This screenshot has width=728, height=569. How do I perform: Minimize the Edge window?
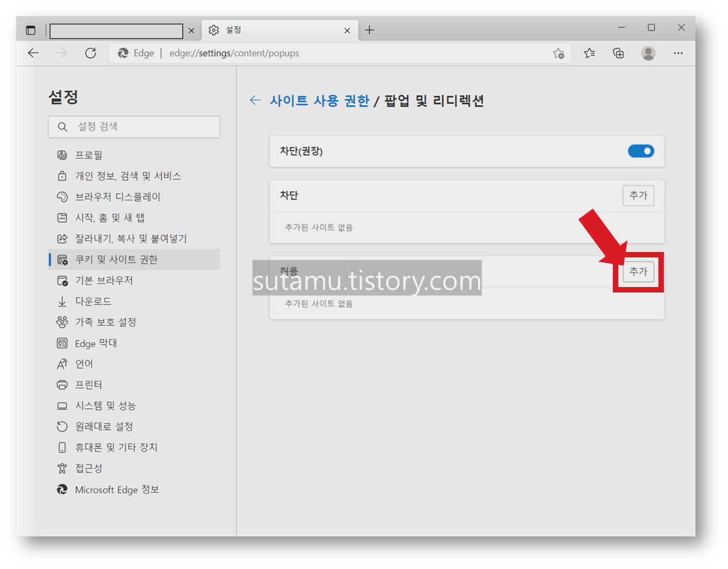point(621,28)
